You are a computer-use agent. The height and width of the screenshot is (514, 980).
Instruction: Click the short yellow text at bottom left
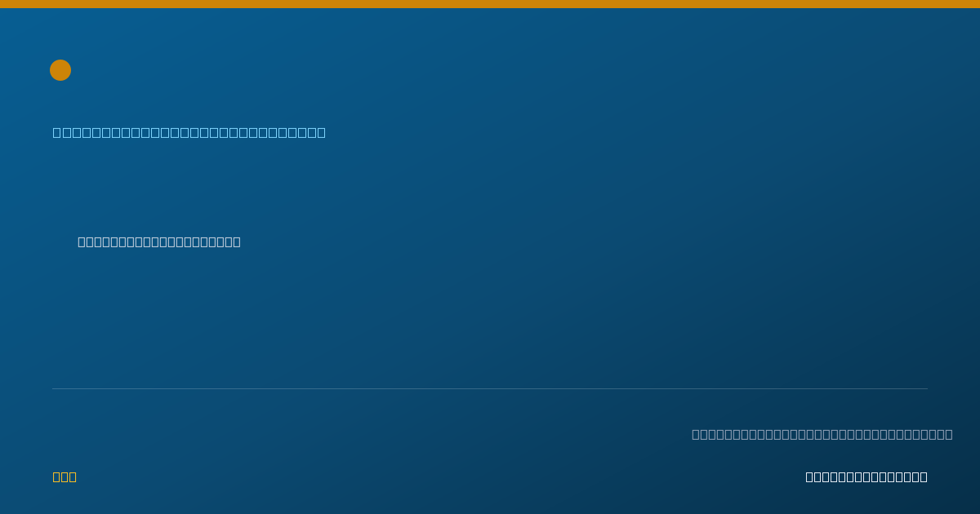[65, 476]
